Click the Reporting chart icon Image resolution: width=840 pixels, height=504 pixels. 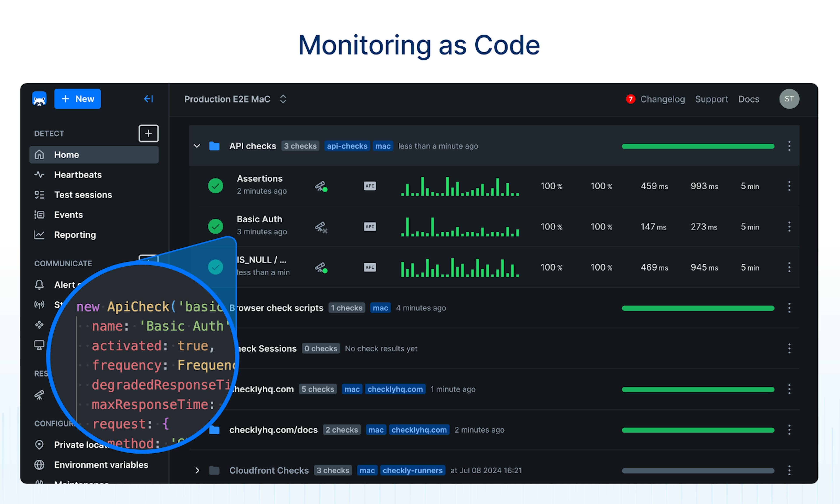(x=39, y=235)
